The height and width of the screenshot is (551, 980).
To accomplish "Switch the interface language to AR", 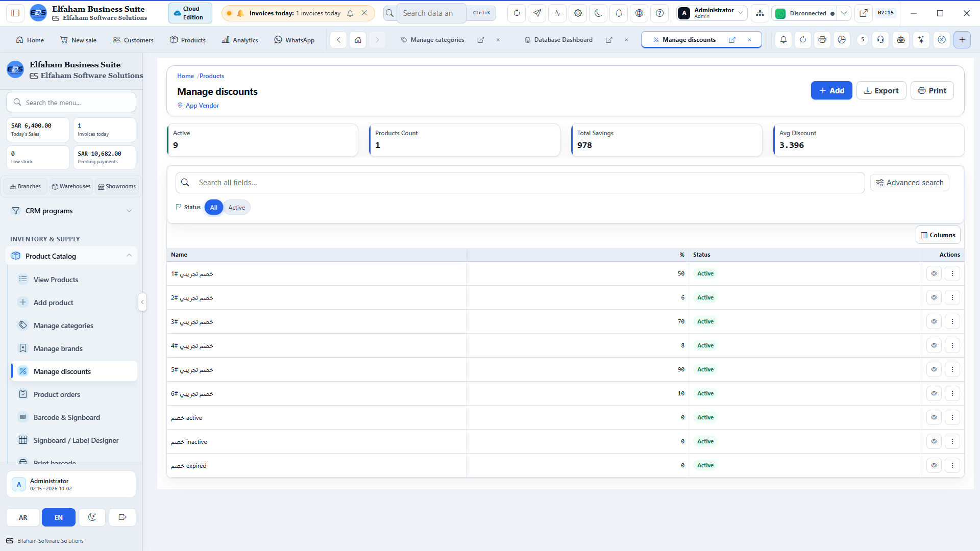I will (23, 517).
